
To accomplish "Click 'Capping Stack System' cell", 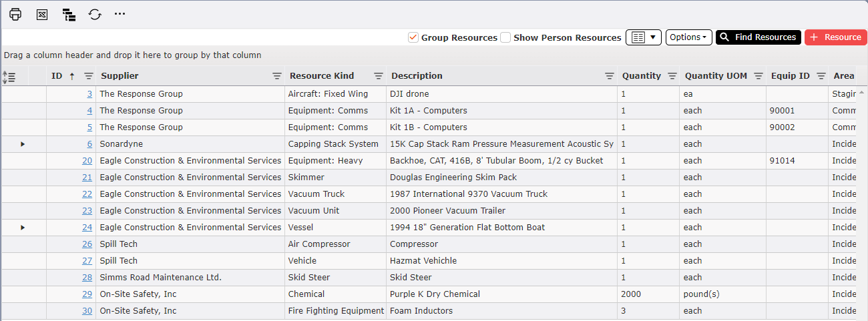I will [x=335, y=144].
